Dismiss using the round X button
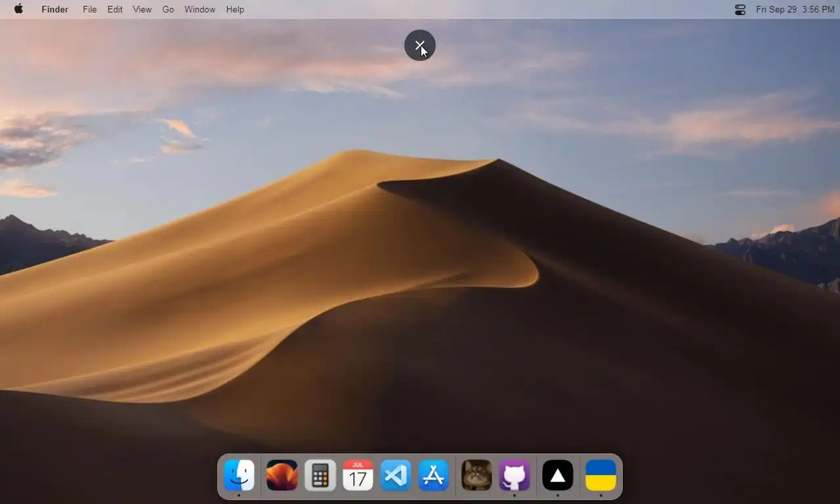840x504 pixels. point(420,45)
